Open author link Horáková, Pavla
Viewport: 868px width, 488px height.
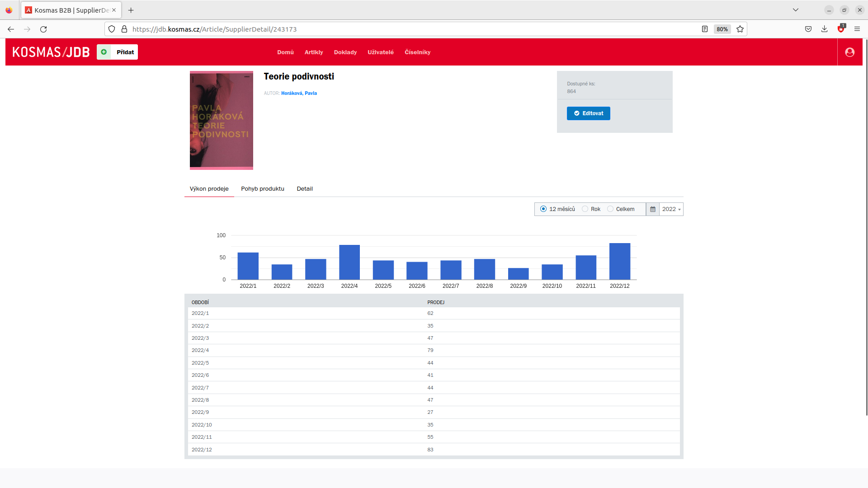click(299, 94)
